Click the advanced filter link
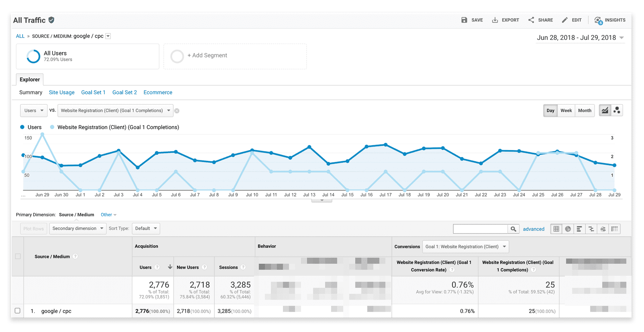 (534, 229)
